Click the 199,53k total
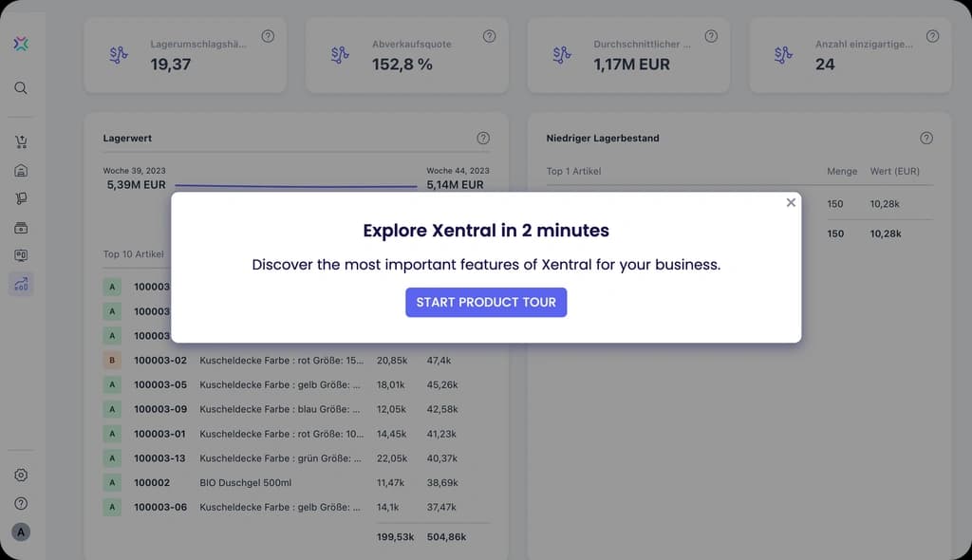 (x=396, y=537)
